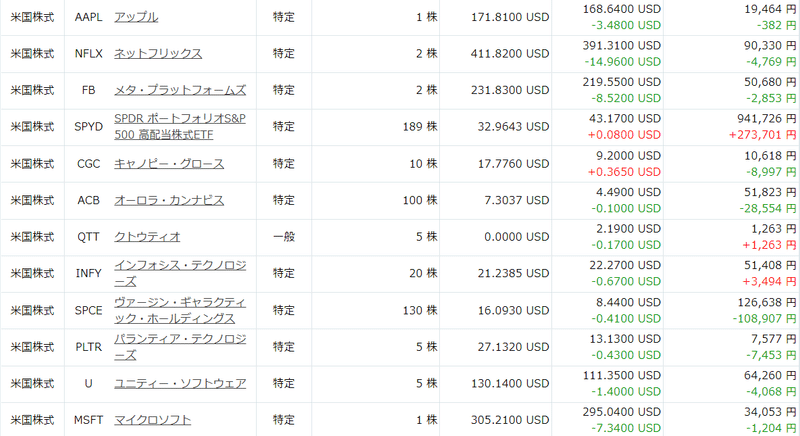Open the クトウティオ stock link
800x436 pixels.
click(x=147, y=237)
